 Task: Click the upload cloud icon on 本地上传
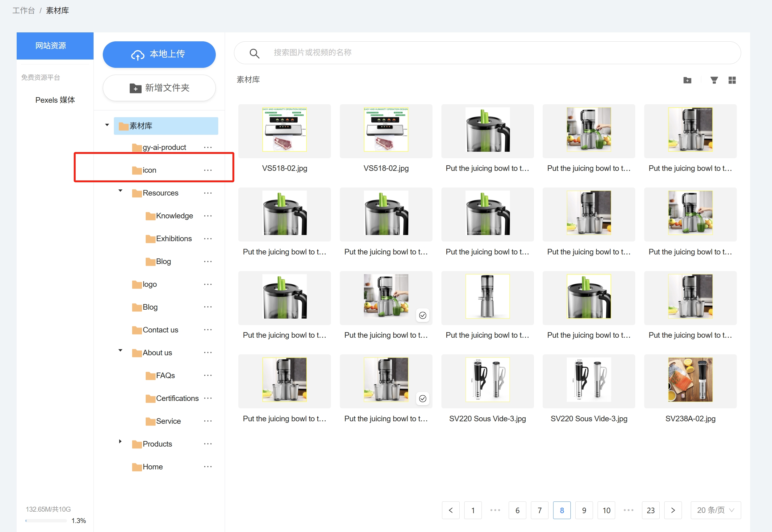pos(138,54)
